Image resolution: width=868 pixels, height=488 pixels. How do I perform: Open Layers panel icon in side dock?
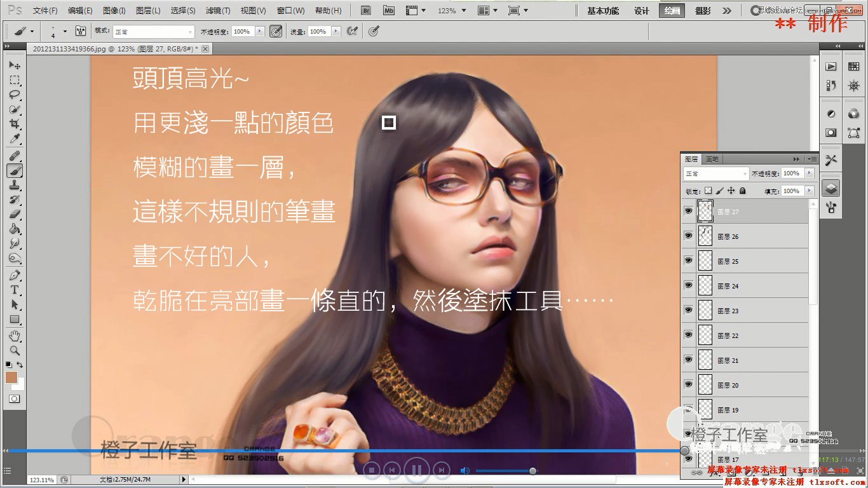pyautogui.click(x=831, y=188)
